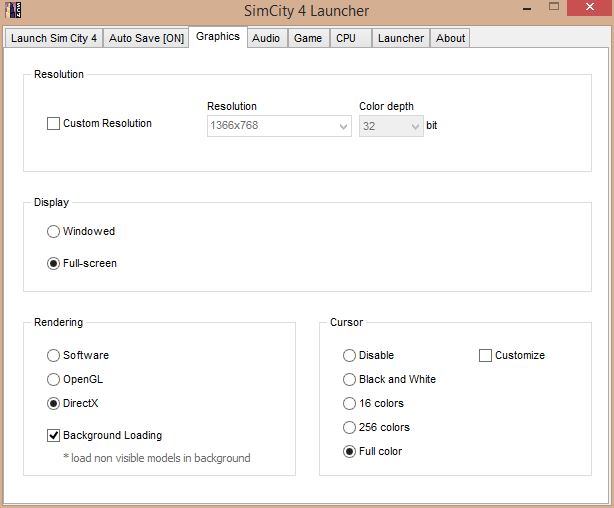The width and height of the screenshot is (614, 508).
Task: Switch to the Game tab
Action: tap(308, 38)
